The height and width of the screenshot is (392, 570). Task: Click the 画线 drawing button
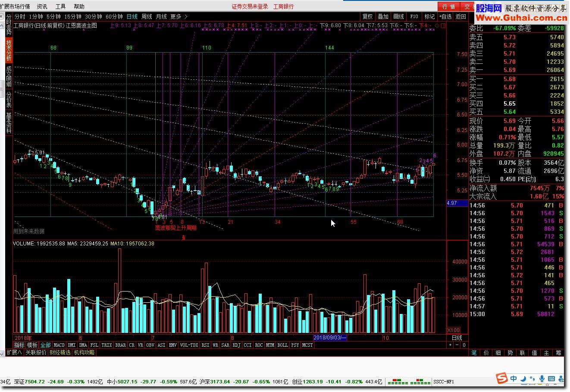(398, 16)
